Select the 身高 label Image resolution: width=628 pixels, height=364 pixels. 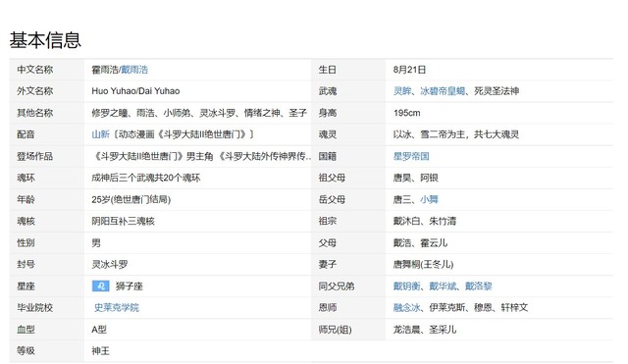click(x=327, y=113)
